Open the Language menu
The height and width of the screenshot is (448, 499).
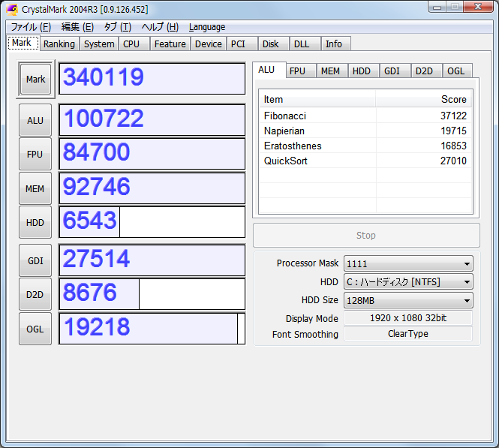click(x=206, y=27)
